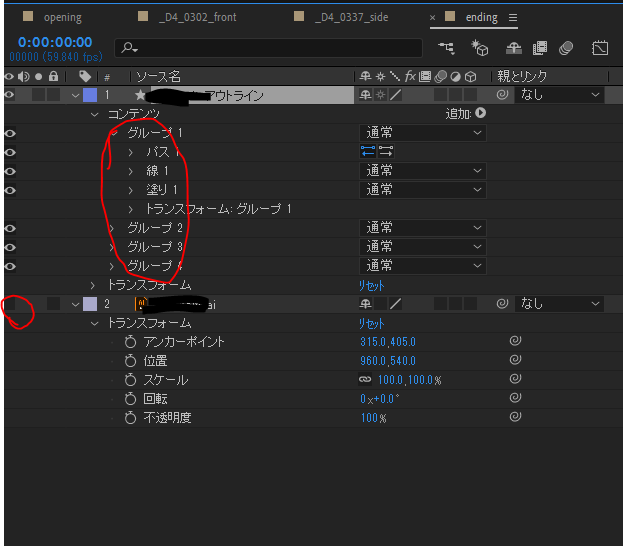The image size is (623, 546).
Task: Toggle visibility eye of 塗り 1
Action: click(10, 190)
